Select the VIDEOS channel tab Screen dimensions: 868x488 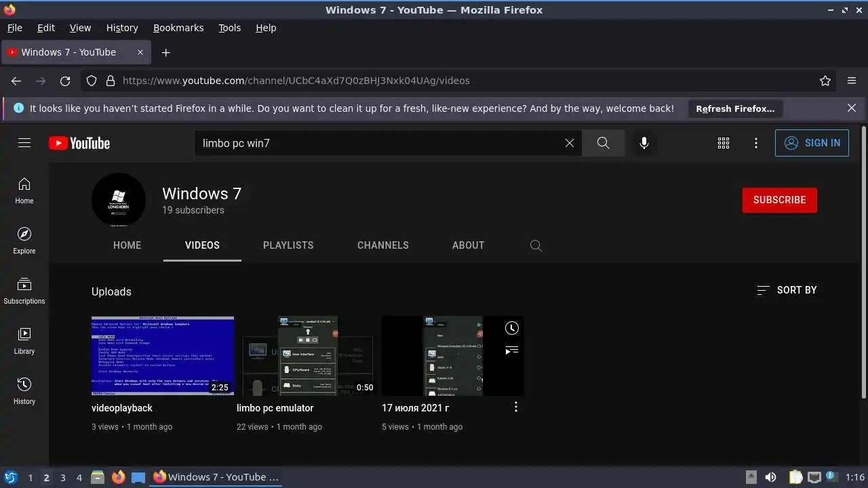(202, 245)
